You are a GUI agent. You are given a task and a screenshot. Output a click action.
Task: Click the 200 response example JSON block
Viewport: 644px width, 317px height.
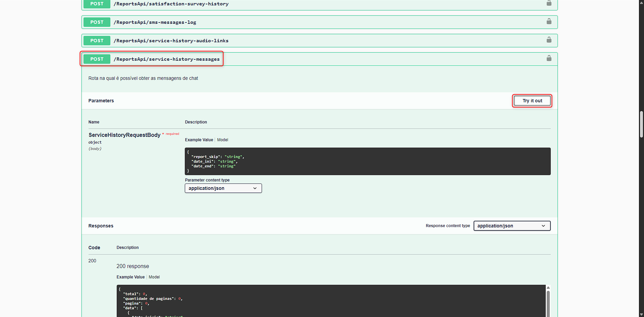pos(330,301)
